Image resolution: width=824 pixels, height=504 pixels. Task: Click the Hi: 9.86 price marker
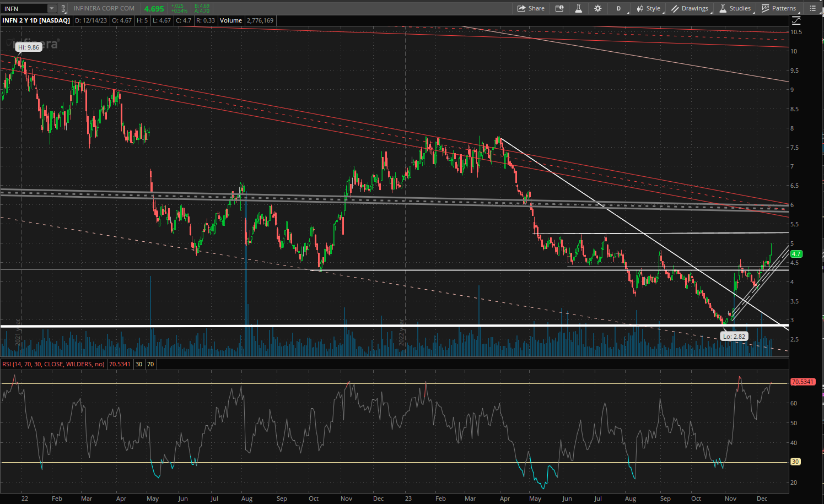click(x=29, y=47)
